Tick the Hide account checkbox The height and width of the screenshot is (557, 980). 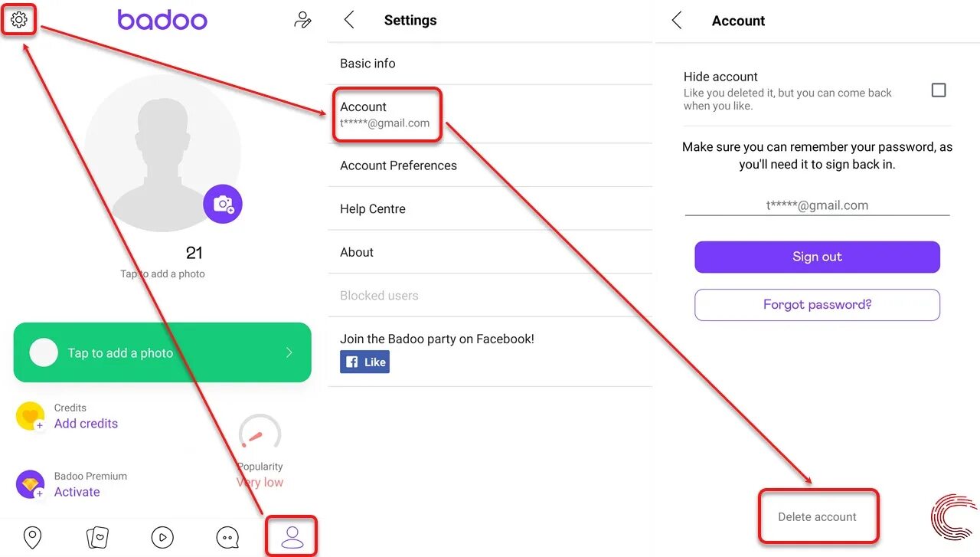coord(939,90)
